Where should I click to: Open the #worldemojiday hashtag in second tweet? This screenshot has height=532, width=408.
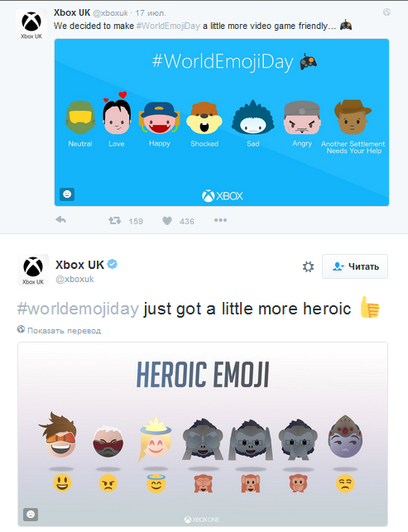[78, 309]
